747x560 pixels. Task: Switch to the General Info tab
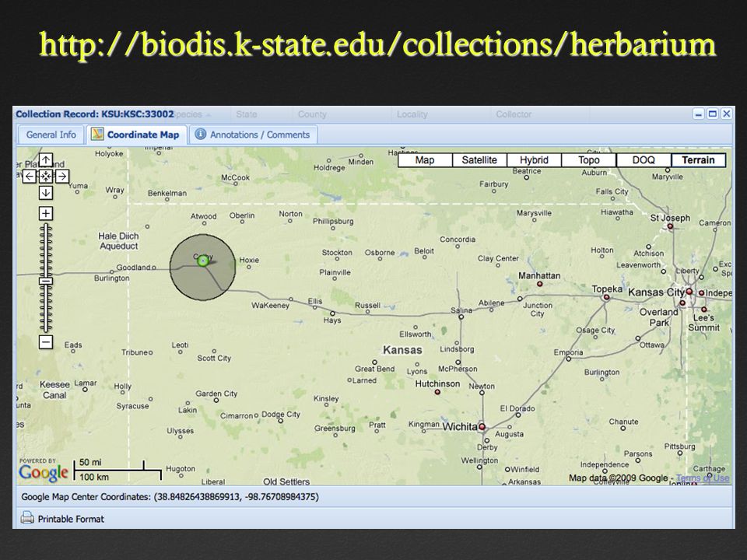[x=51, y=135]
